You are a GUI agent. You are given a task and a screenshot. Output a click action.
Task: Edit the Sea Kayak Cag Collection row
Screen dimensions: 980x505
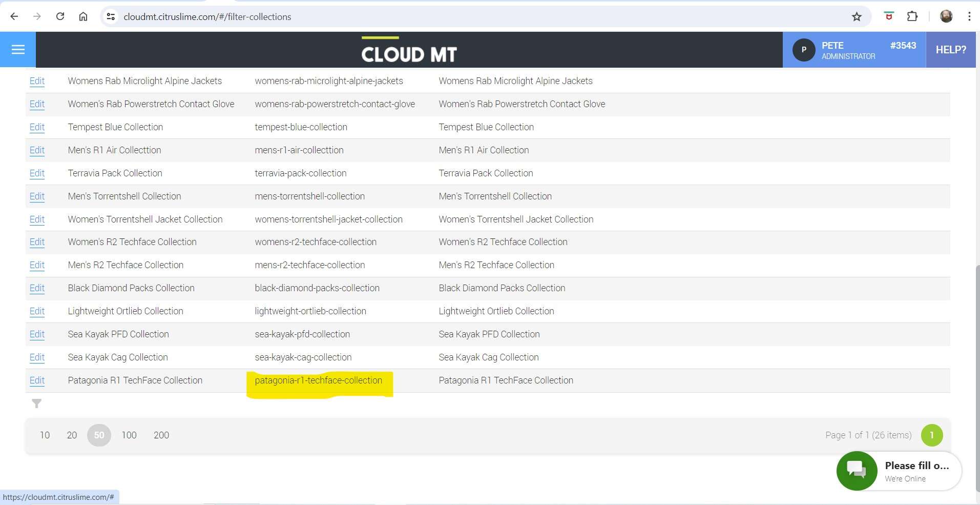pos(37,357)
